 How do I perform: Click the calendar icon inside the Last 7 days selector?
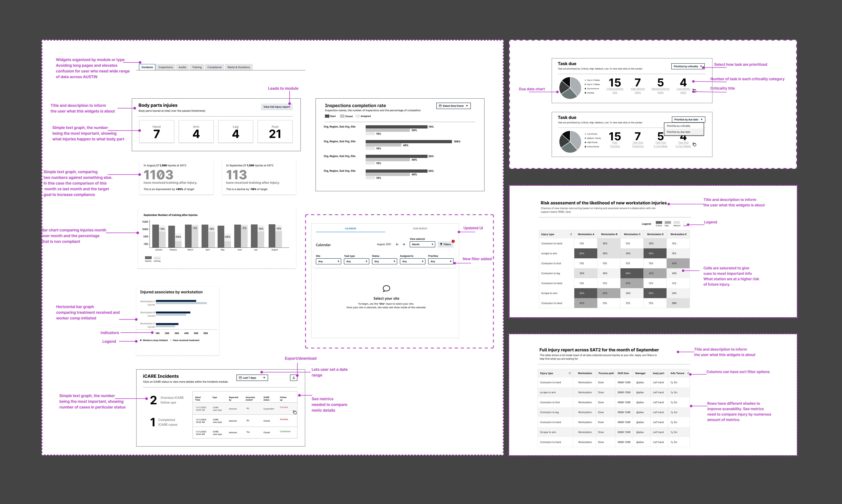coord(241,378)
